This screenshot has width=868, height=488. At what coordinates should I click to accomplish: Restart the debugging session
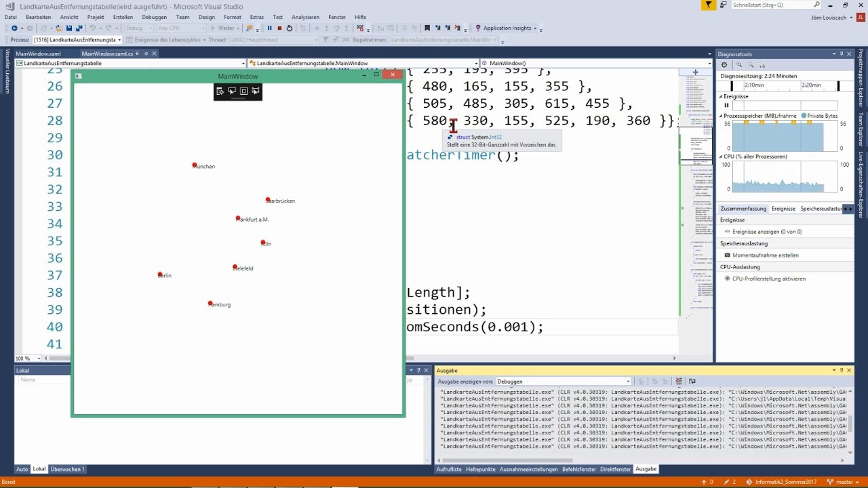290,28
